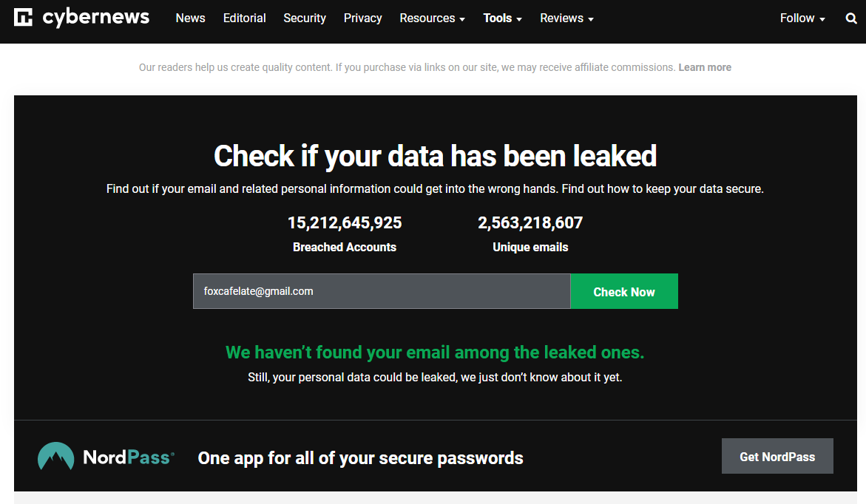This screenshot has width=866, height=504.
Task: Open the Editorial menu item
Action: click(245, 18)
